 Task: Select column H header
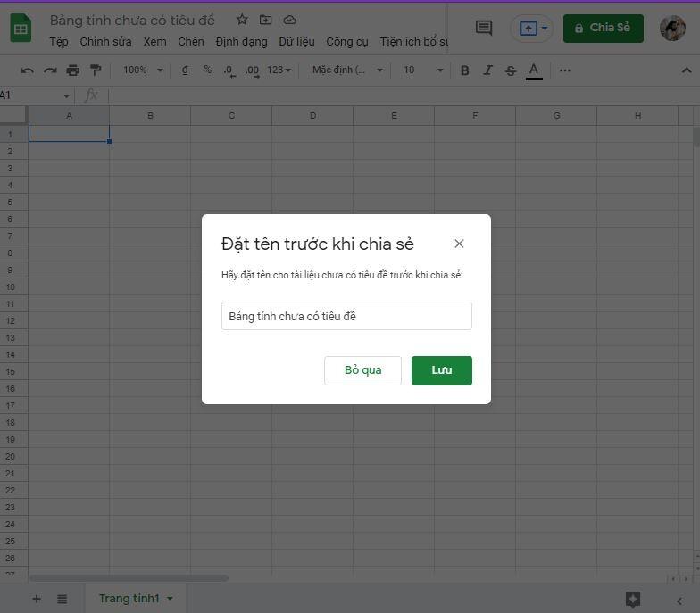coord(637,116)
